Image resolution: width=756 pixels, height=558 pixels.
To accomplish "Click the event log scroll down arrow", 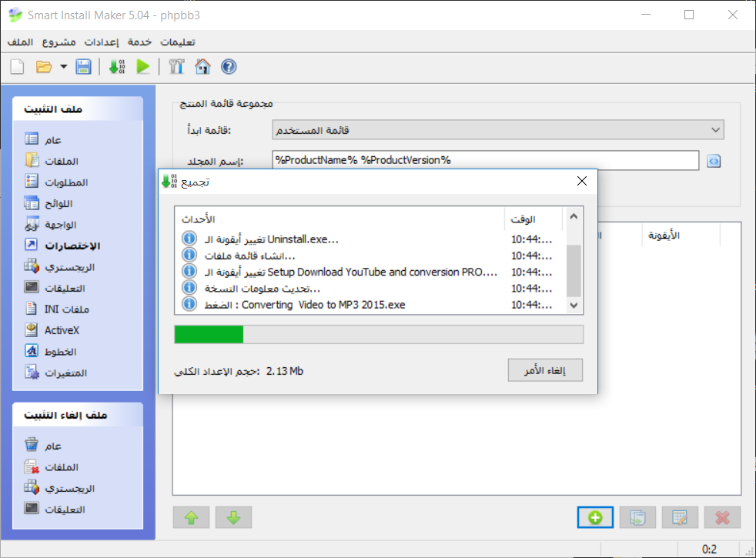I will (x=574, y=305).
